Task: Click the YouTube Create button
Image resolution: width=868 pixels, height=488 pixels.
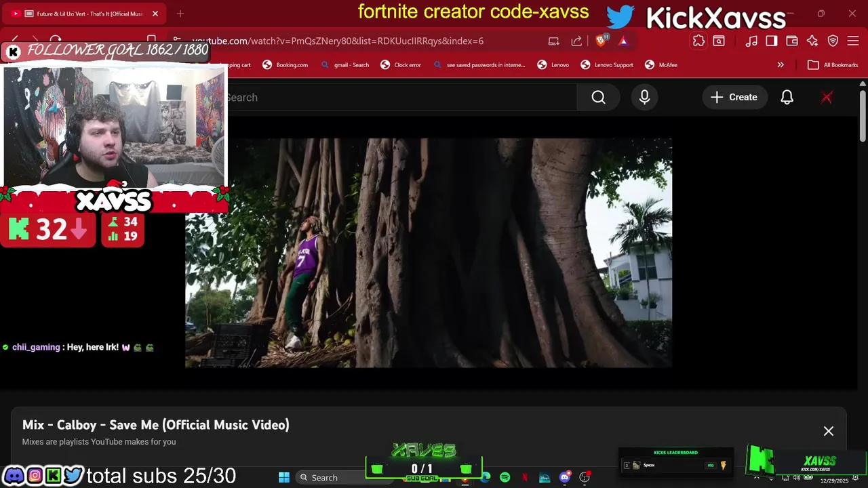Action: (x=734, y=98)
